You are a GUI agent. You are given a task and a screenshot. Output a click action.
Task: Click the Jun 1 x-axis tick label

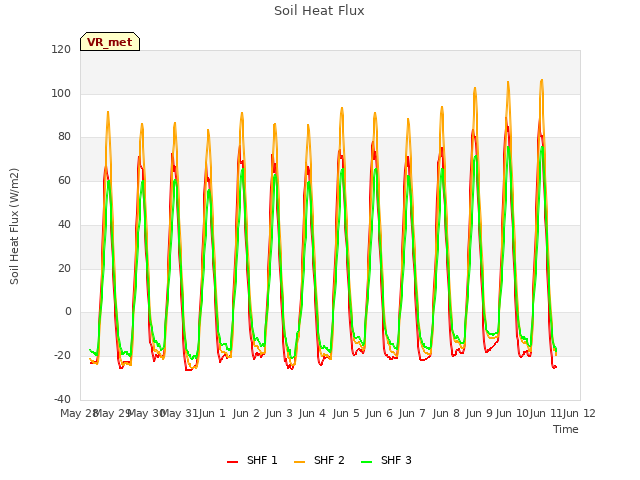pyautogui.click(x=212, y=413)
